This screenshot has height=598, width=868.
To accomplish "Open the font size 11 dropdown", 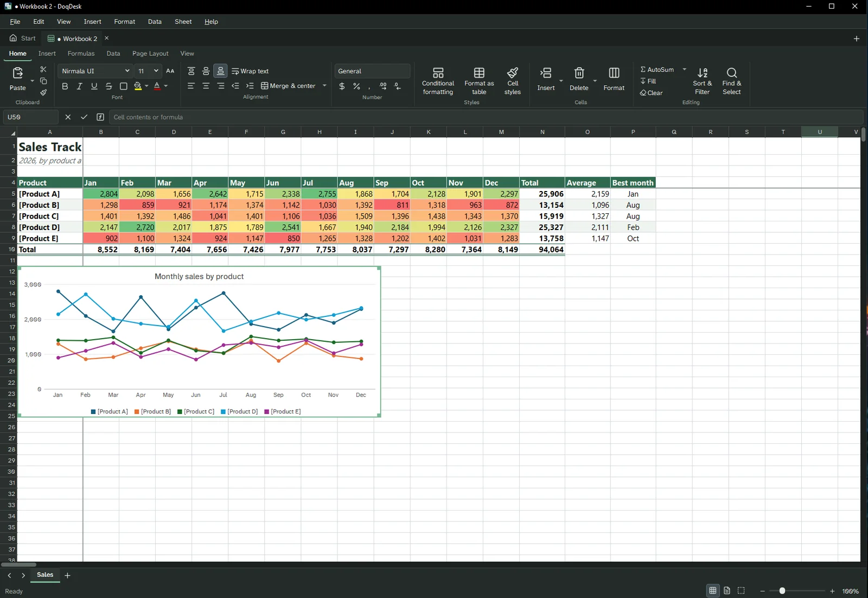I will [x=148, y=71].
